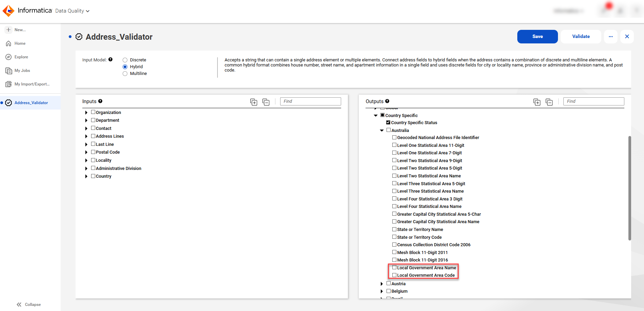The height and width of the screenshot is (311, 644).
Task: Check State or Territory Name checkbox
Action: pyautogui.click(x=394, y=229)
